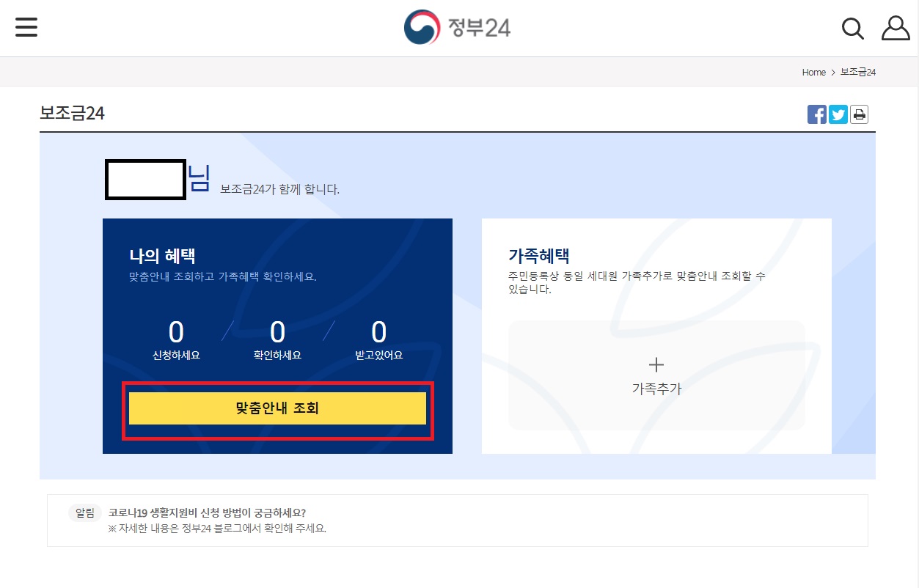Open the hamburger menu icon
919x588 pixels.
tap(26, 28)
